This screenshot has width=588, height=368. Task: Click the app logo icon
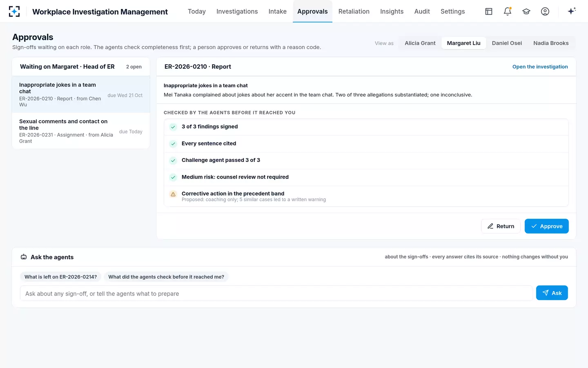14,11
